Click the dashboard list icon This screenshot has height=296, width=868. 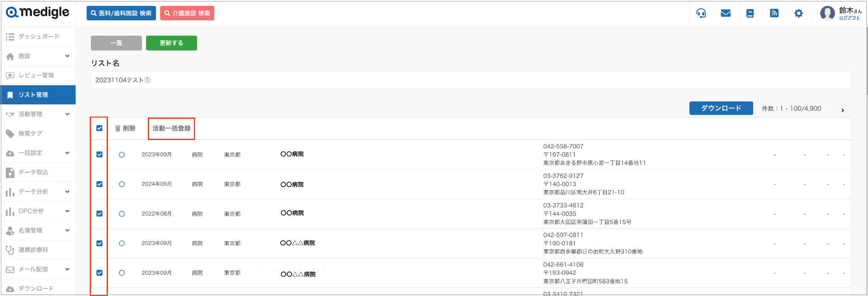pyautogui.click(x=10, y=37)
